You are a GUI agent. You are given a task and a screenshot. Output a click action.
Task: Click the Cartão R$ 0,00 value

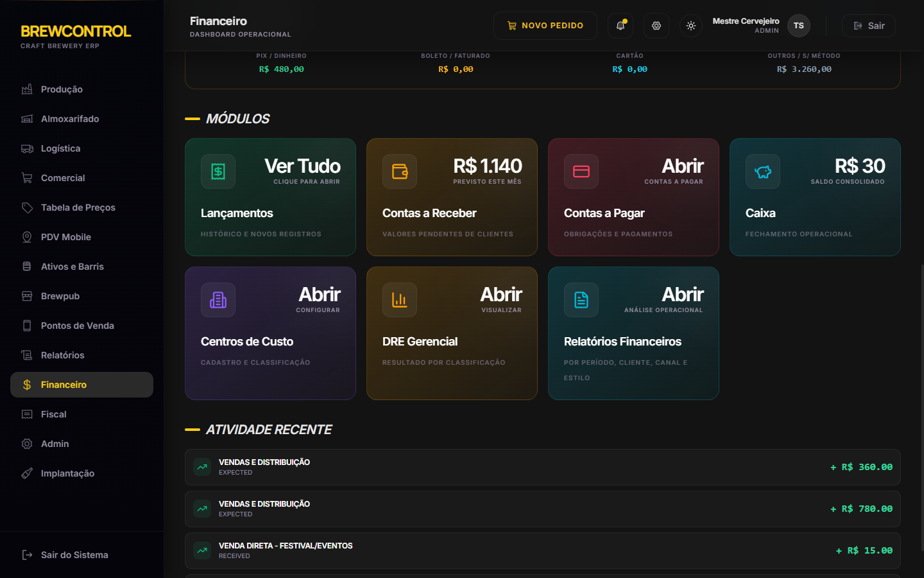[630, 69]
